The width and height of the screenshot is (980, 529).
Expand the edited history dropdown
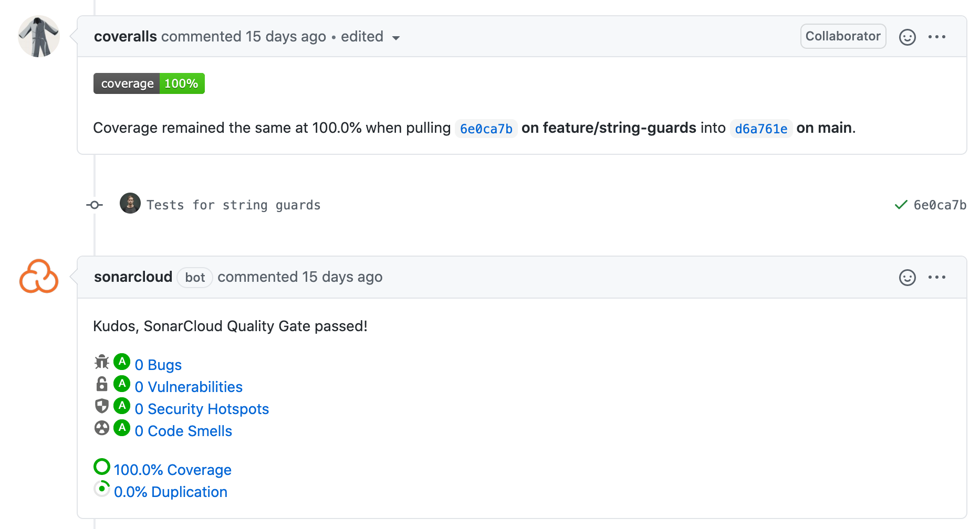coord(395,38)
